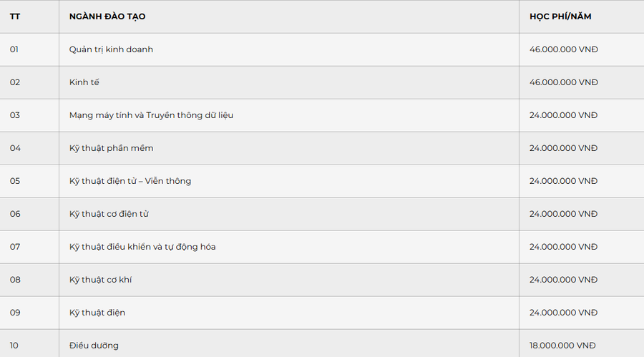Click "Kỹ thuật điện tử – Viễn thông" entry
Screen dimensions: 644x357
tap(130, 181)
